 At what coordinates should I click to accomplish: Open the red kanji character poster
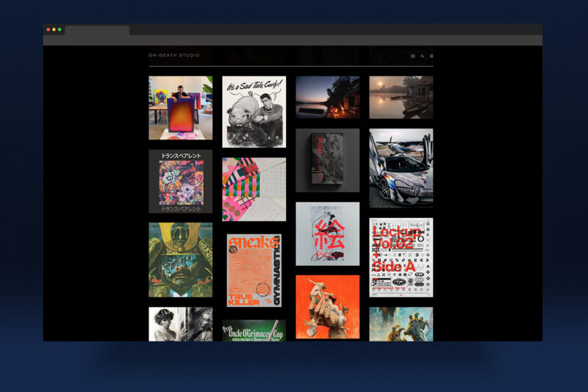pos(327,233)
